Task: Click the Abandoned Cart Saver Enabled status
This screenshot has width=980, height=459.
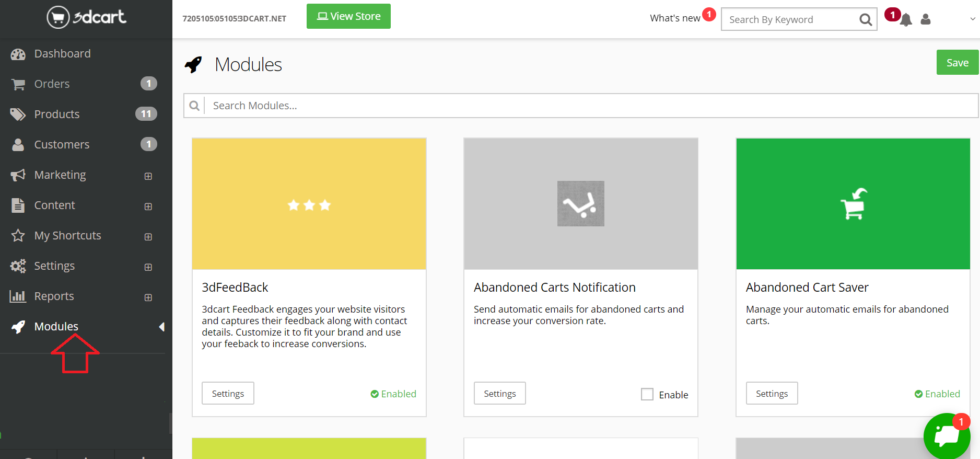Action: (937, 394)
